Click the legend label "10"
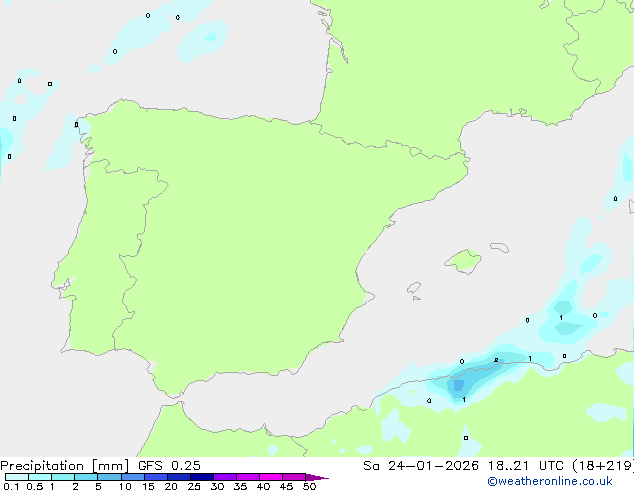This screenshot has width=634, height=490. coord(125,486)
